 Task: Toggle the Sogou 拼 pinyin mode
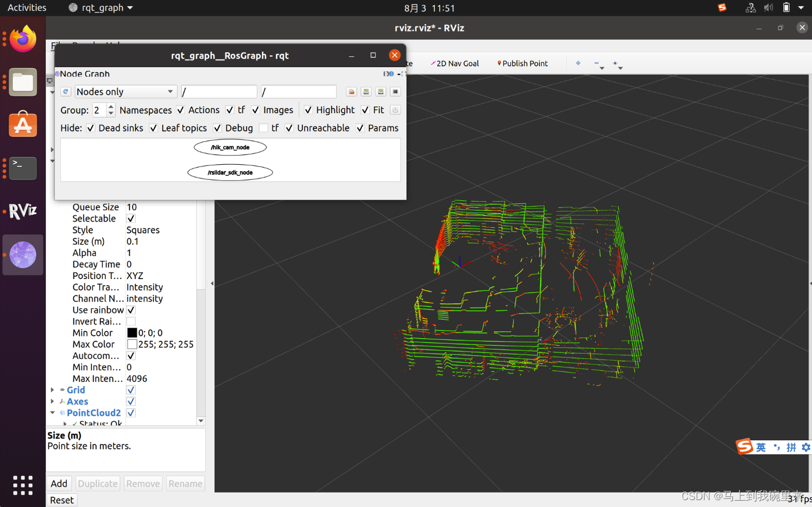pyautogui.click(x=791, y=447)
